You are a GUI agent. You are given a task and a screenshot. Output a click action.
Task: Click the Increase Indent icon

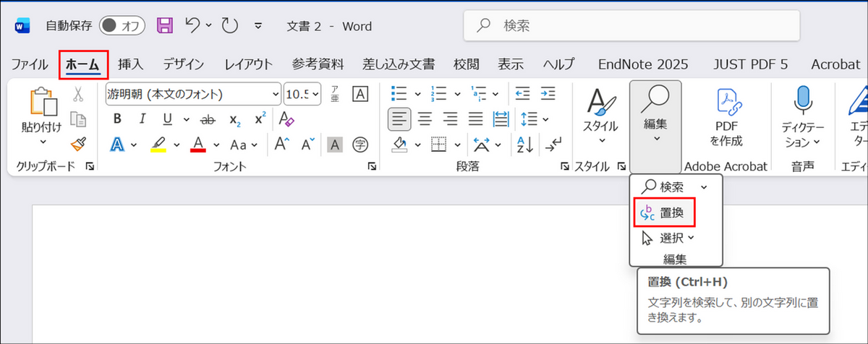(548, 94)
